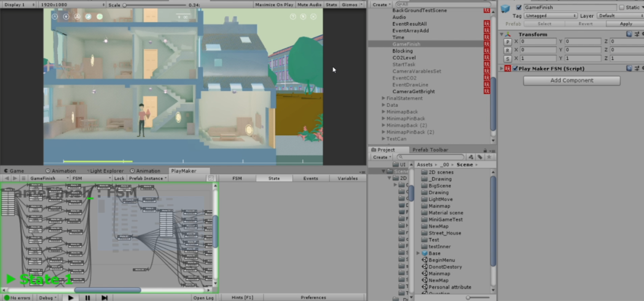This screenshot has width=644, height=301.
Task: Search by Type icon in Project panel
Action: [471, 157]
